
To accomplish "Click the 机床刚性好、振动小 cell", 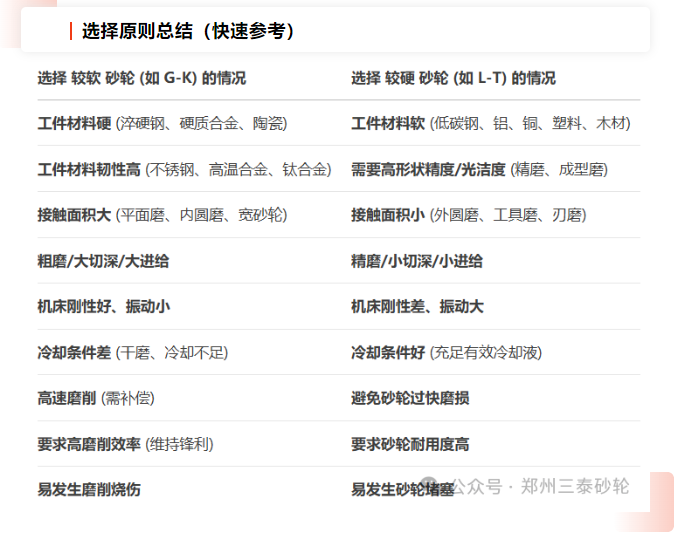I will (103, 307).
